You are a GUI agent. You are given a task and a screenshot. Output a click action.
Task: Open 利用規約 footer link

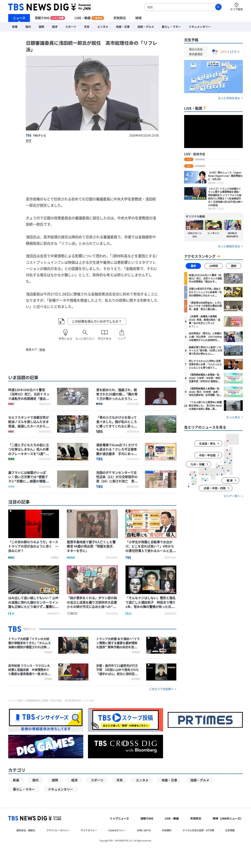click(167, 830)
